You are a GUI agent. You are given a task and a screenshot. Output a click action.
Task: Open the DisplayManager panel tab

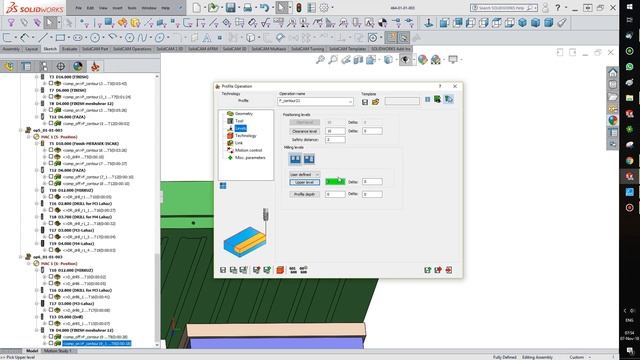[78, 66]
